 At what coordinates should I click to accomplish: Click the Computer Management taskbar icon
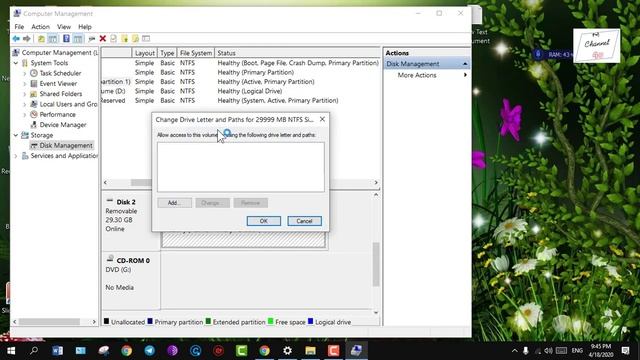[356, 350]
